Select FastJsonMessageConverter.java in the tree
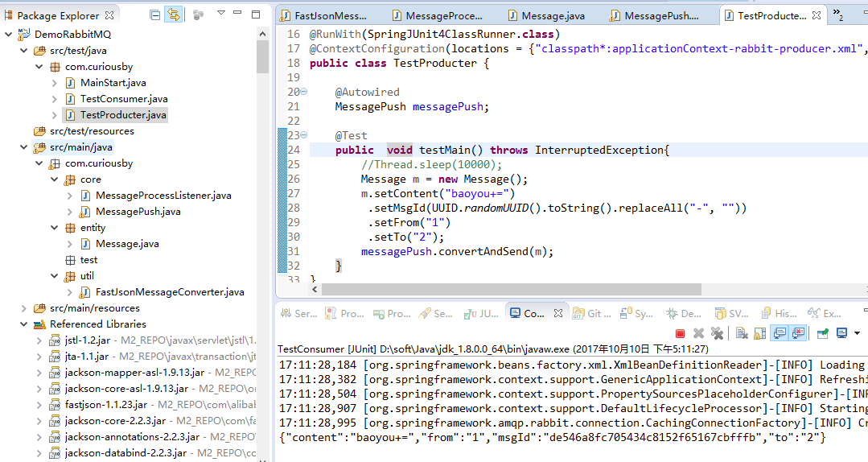868x462 pixels. 169,292
